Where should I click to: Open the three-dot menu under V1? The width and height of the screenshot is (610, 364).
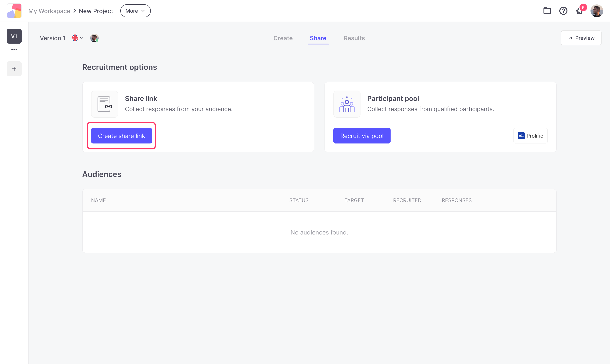[x=14, y=50]
